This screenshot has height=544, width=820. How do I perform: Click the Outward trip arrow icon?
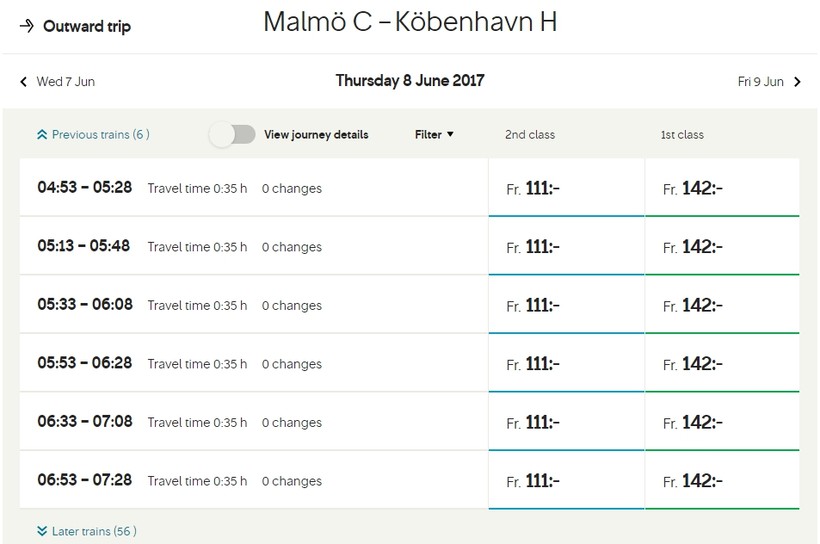coord(27,26)
